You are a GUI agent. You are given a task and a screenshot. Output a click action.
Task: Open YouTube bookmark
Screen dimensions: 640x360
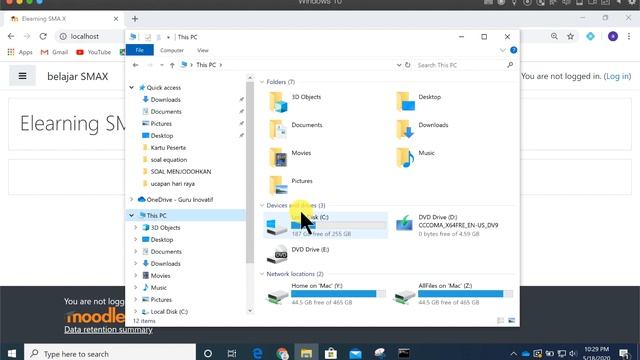(93, 52)
